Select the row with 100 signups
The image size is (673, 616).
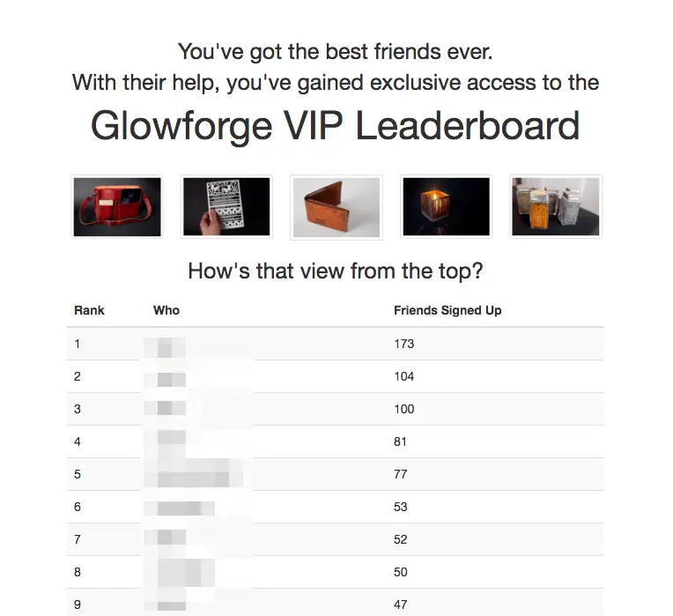tap(335, 409)
